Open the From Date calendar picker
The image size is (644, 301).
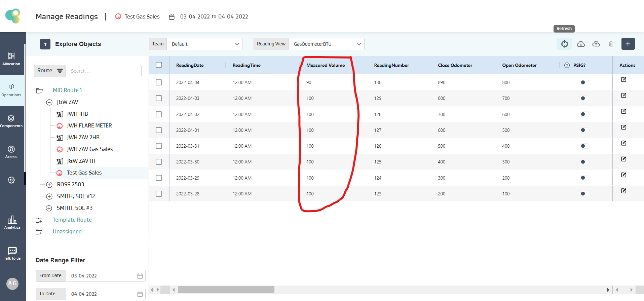click(x=140, y=276)
